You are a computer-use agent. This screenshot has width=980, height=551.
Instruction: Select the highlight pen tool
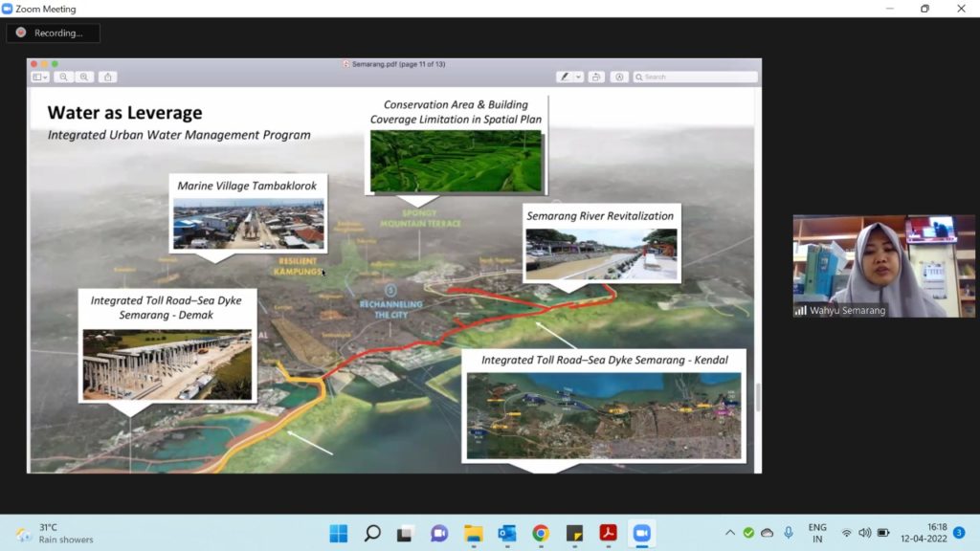click(565, 77)
